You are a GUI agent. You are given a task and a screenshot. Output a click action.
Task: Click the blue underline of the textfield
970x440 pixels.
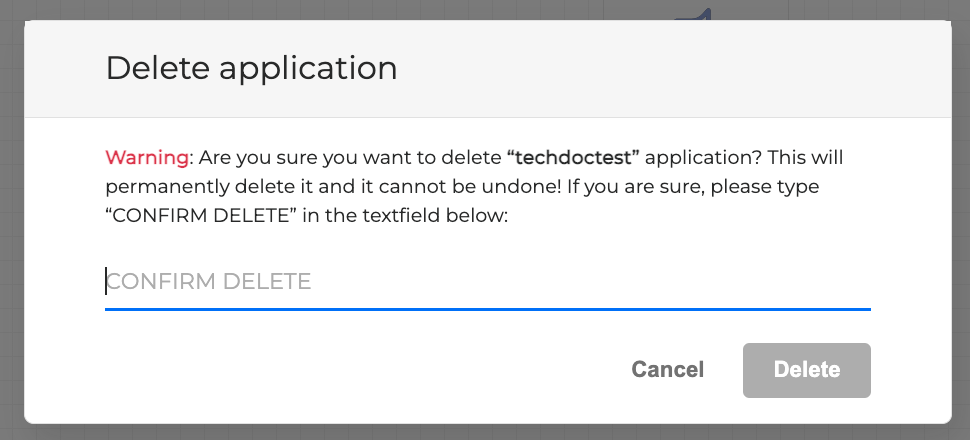[487, 308]
